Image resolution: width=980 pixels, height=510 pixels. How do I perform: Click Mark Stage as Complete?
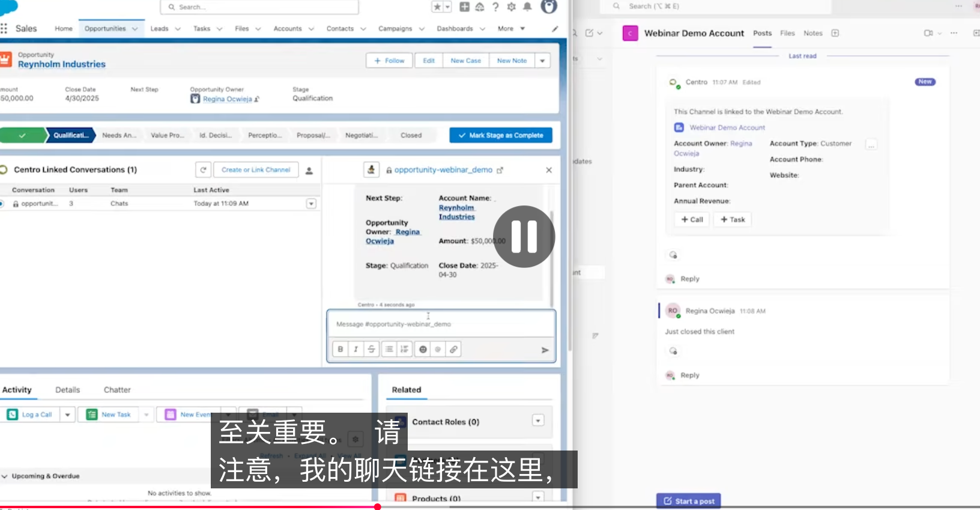coord(501,135)
